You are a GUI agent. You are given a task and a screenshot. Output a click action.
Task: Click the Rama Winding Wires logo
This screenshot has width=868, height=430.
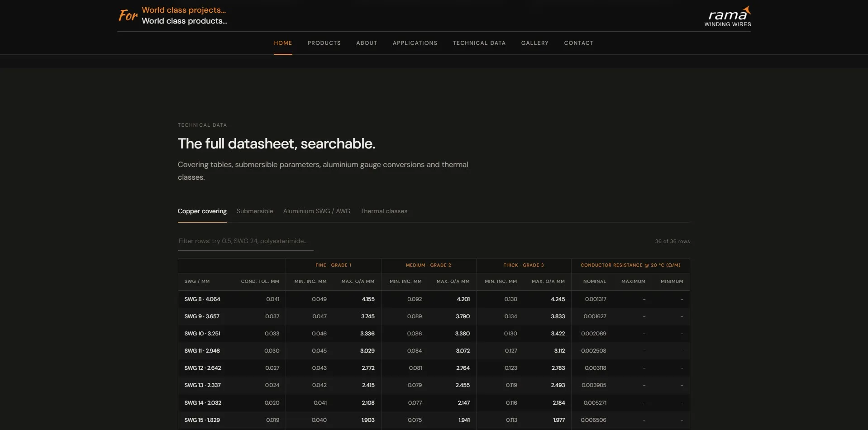click(x=727, y=16)
